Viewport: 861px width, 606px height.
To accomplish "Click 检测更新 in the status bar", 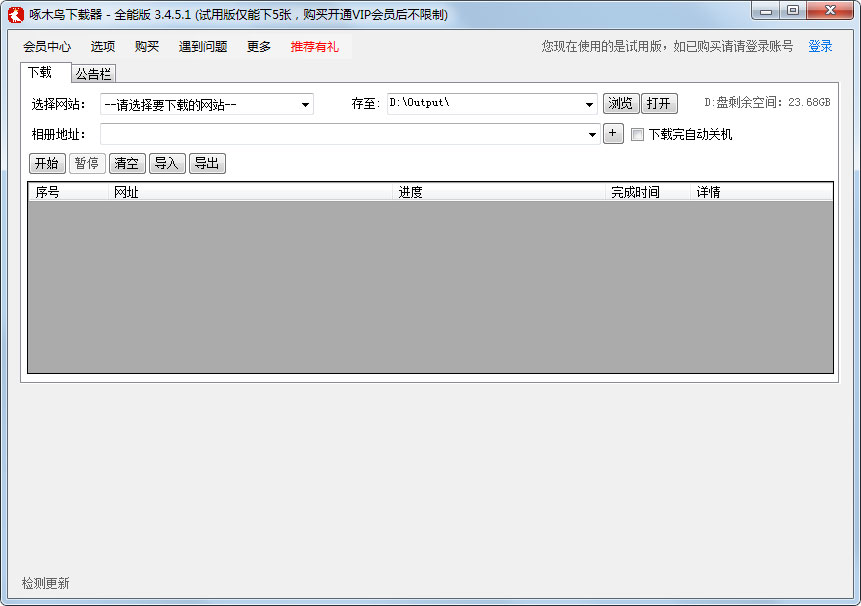I will (x=46, y=583).
